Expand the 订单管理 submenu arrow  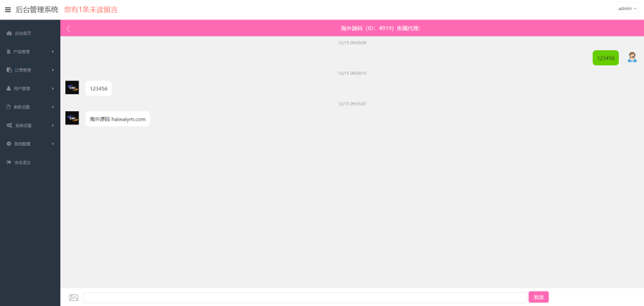[x=53, y=70]
